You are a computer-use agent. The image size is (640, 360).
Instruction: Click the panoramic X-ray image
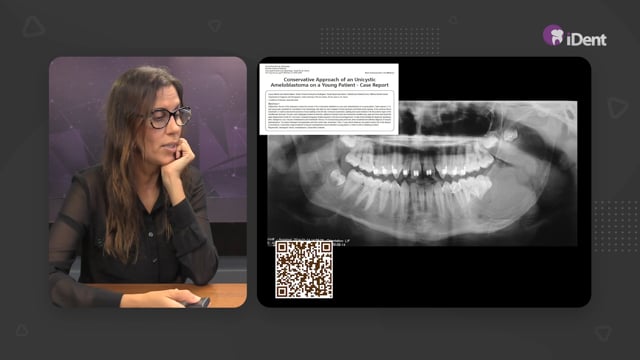(422, 173)
